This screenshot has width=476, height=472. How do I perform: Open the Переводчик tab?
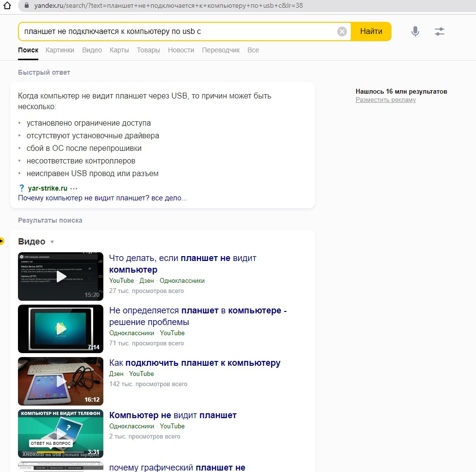click(x=221, y=50)
